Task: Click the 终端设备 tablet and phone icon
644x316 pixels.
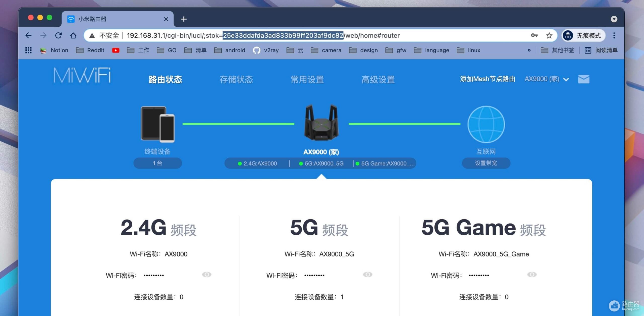Action: tap(157, 124)
